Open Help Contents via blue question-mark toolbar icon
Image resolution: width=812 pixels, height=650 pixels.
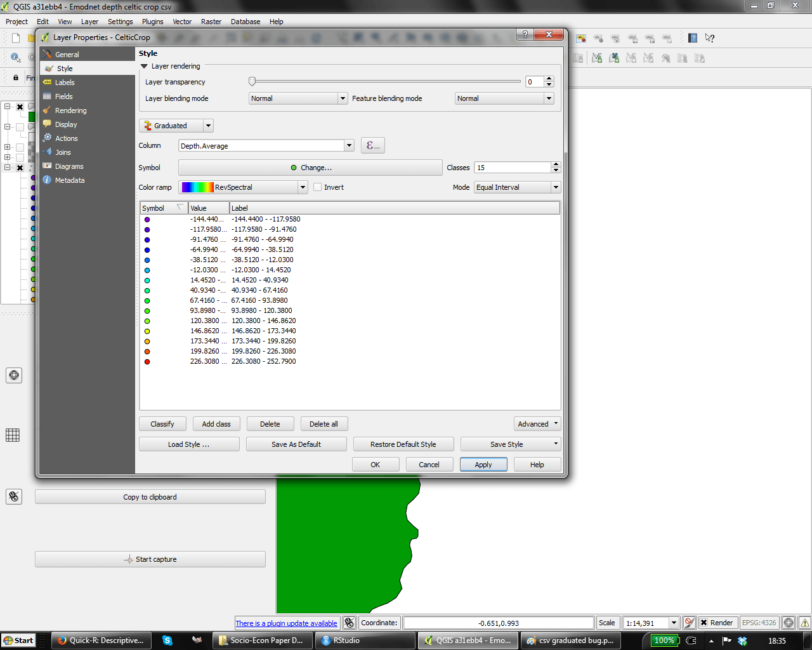692,38
